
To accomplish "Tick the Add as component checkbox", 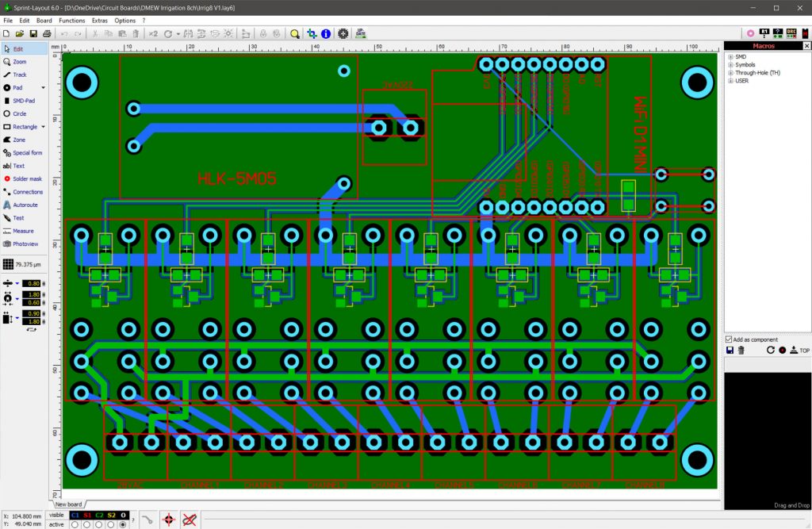I will click(730, 339).
